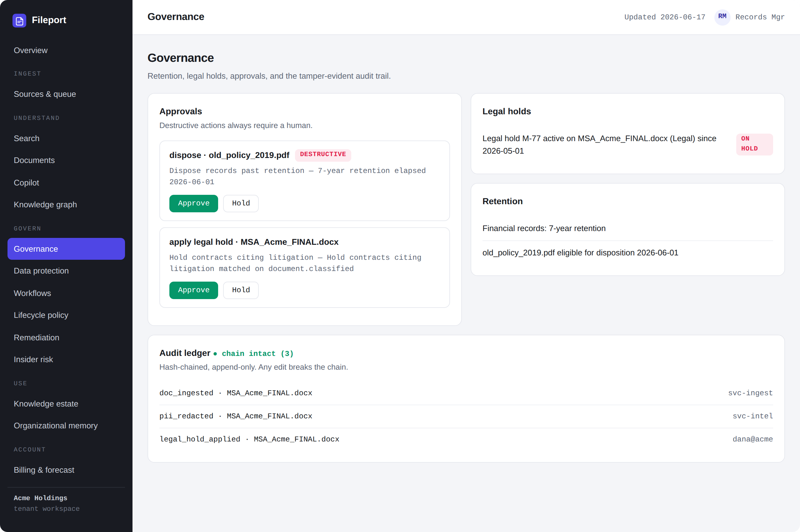Select Knowledge graph
Viewport: 800px width, 532px height.
pos(66,204)
